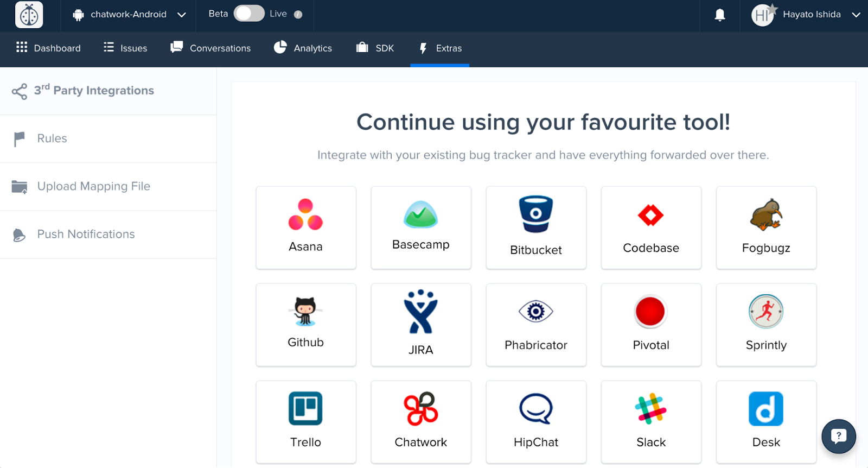Open the help chat button

(839, 436)
